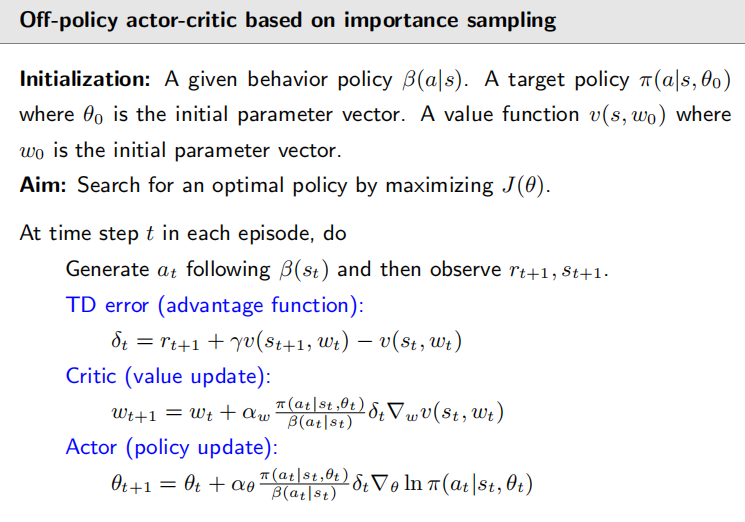Click the 'w0 is the initial parameter vector' text

click(x=180, y=151)
